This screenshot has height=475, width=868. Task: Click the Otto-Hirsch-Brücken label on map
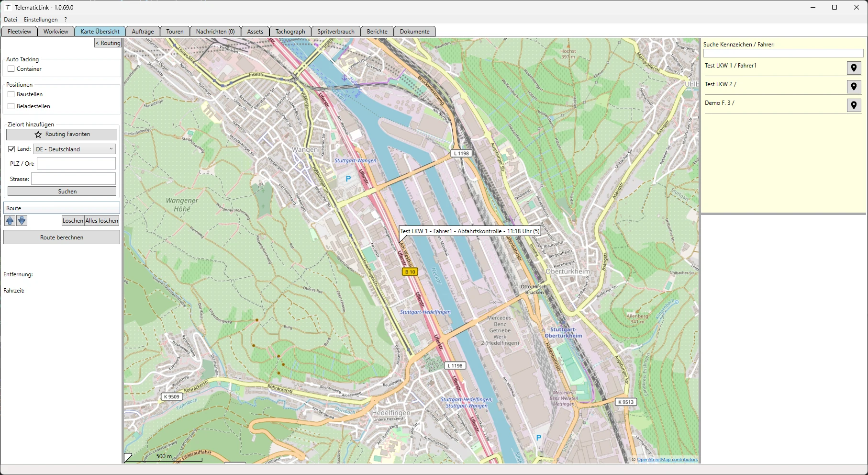pyautogui.click(x=534, y=289)
